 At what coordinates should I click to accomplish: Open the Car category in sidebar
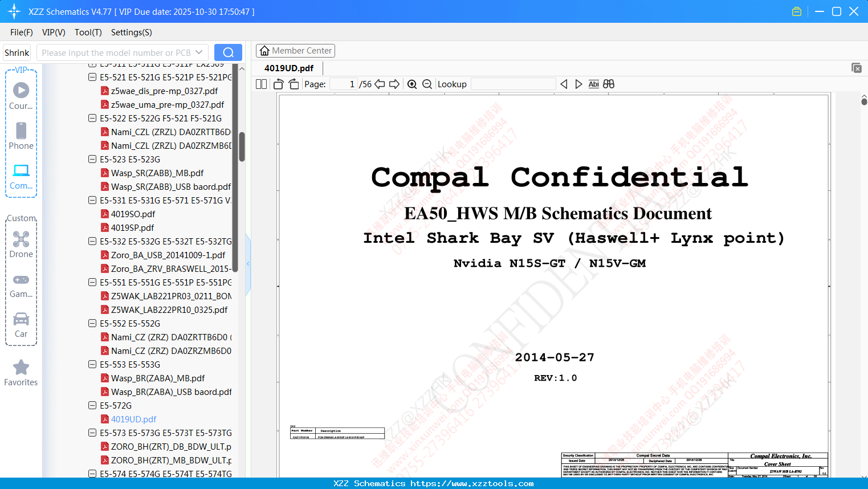[21, 325]
